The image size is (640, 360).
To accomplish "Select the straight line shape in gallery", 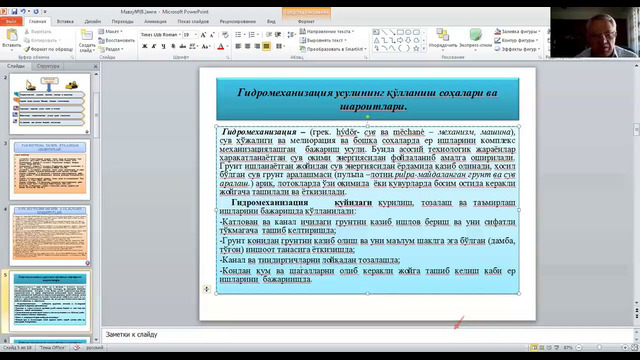I will pos(384,32).
